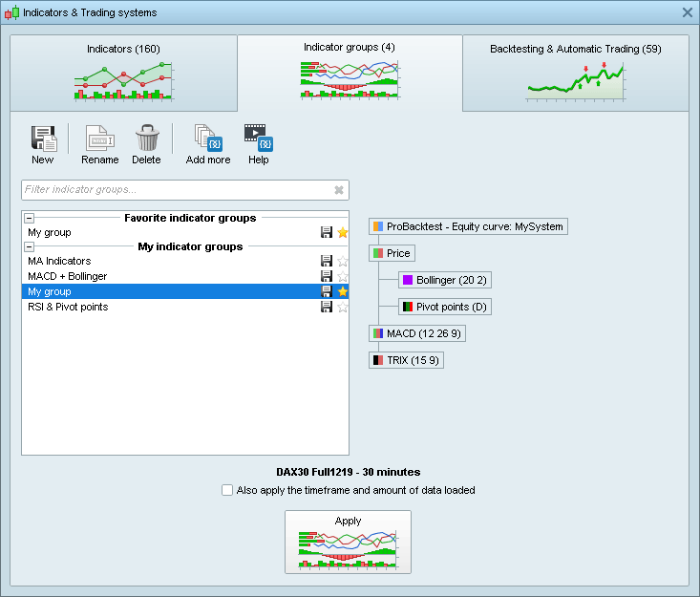Click the purple Bollinger color swatch

tap(407, 280)
